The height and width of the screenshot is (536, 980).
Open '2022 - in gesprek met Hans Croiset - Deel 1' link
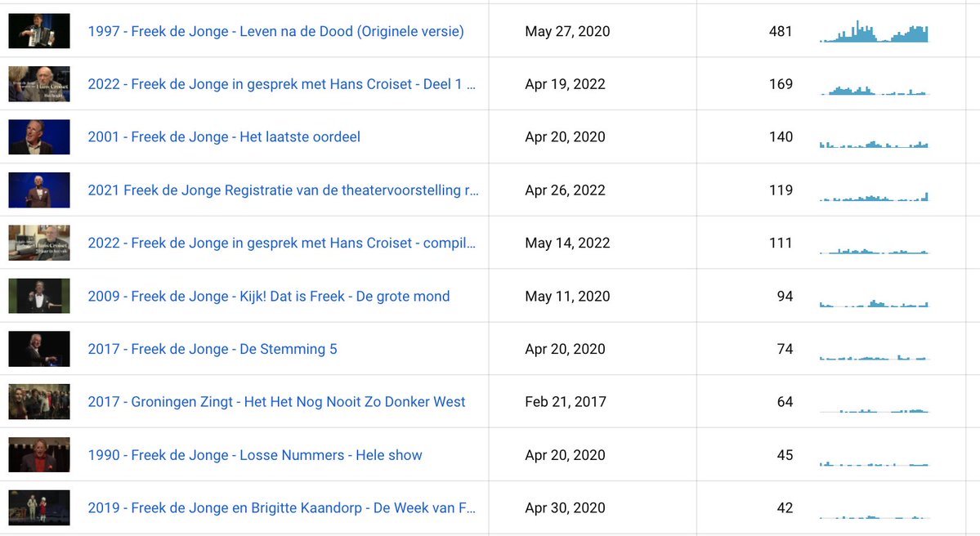pos(281,84)
